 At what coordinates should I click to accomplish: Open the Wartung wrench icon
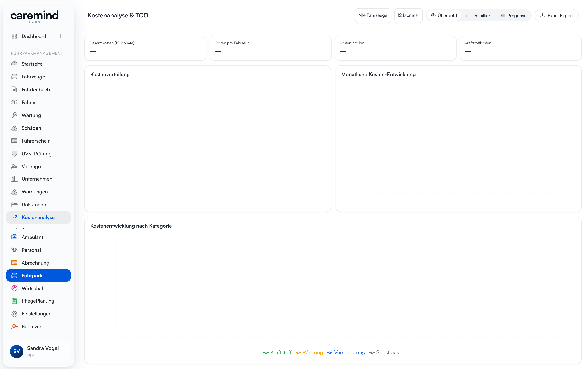click(14, 115)
